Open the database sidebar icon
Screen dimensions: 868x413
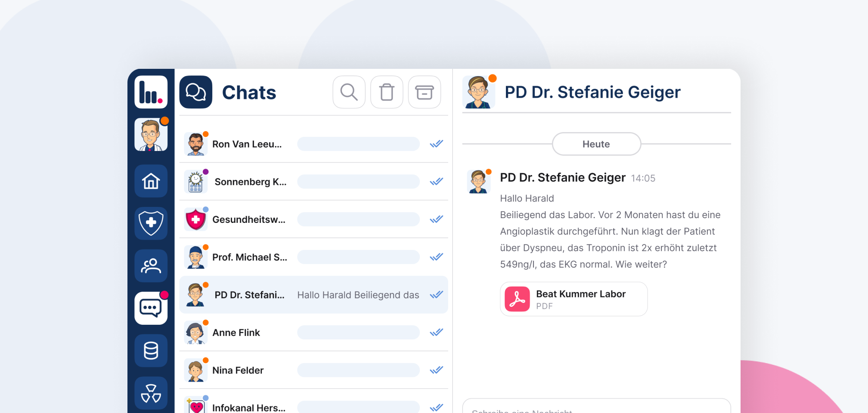[x=151, y=351]
